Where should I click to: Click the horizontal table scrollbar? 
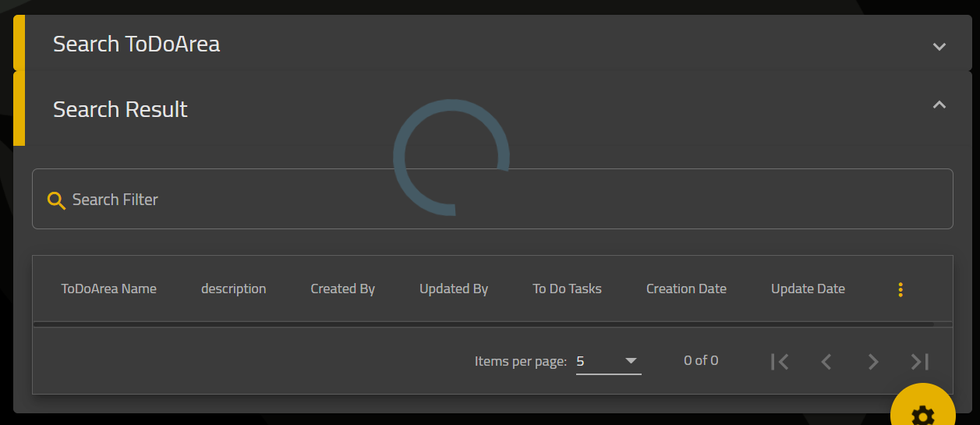tap(483, 324)
